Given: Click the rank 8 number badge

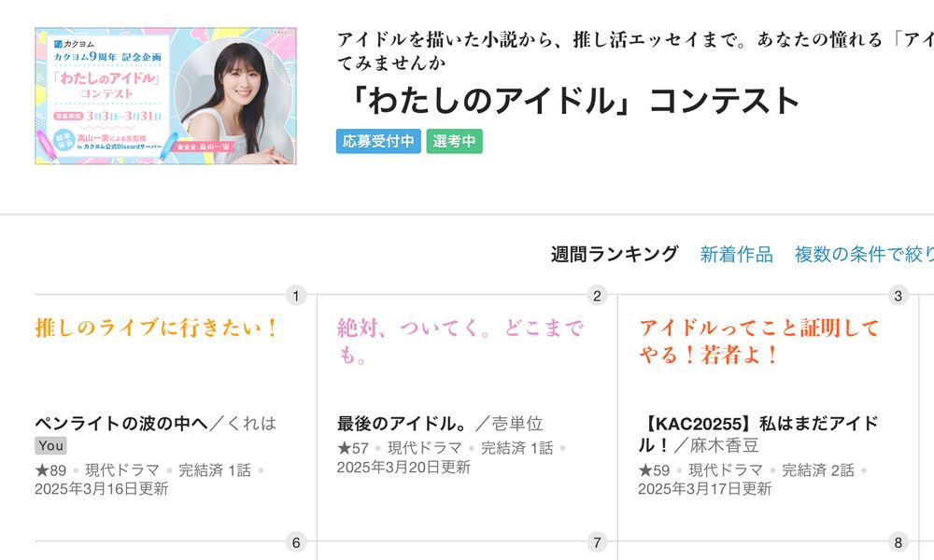Looking at the screenshot, I should (899, 542).
